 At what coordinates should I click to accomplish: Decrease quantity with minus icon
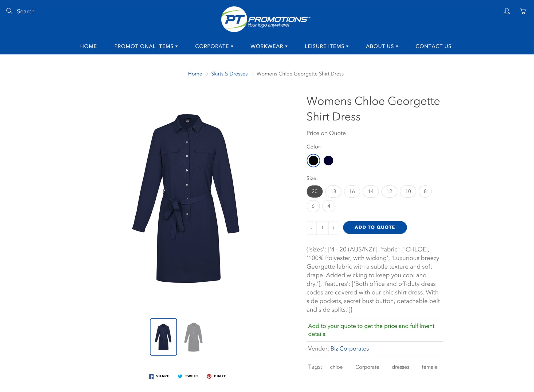pyautogui.click(x=312, y=228)
